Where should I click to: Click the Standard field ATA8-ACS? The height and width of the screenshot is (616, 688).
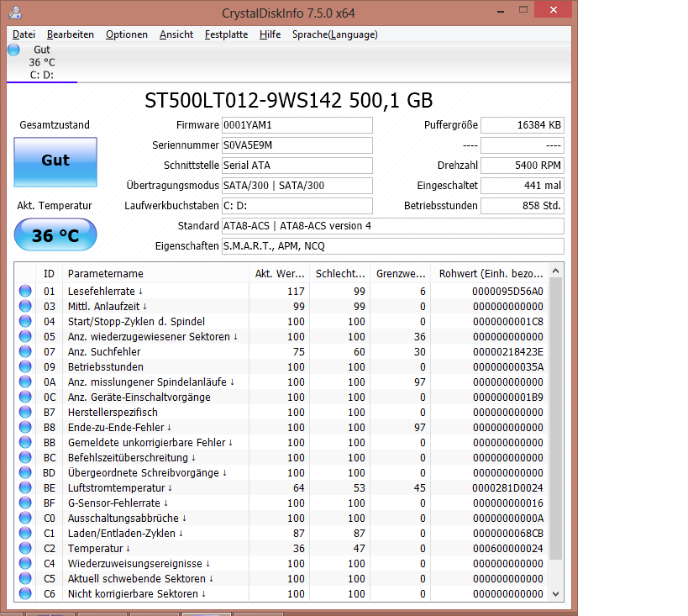(392, 226)
